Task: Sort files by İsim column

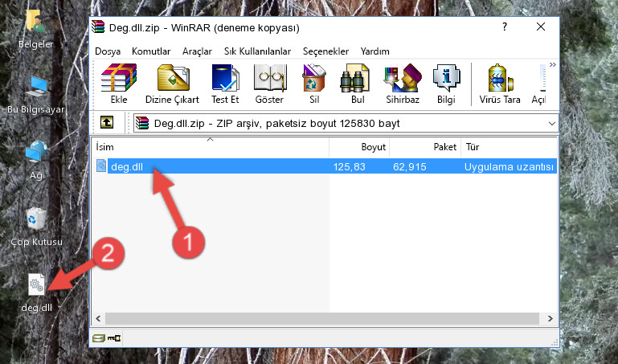Action: [x=211, y=147]
